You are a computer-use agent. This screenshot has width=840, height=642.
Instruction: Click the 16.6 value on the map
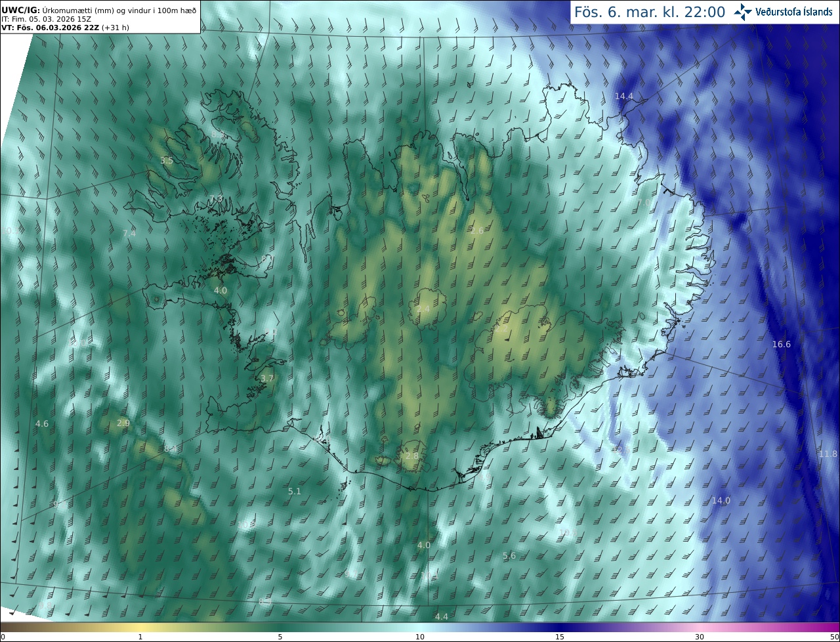(x=781, y=345)
